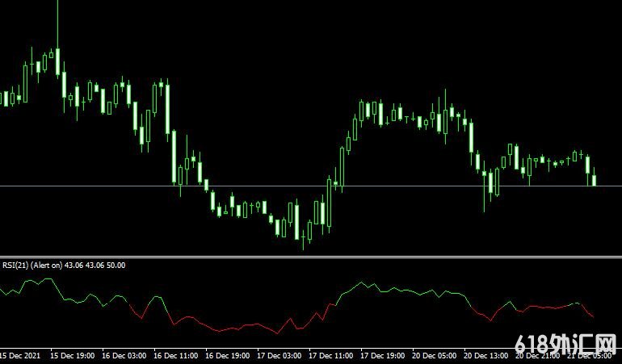
Task: Select the last candlestick at chart's right end
Action: click(x=594, y=177)
